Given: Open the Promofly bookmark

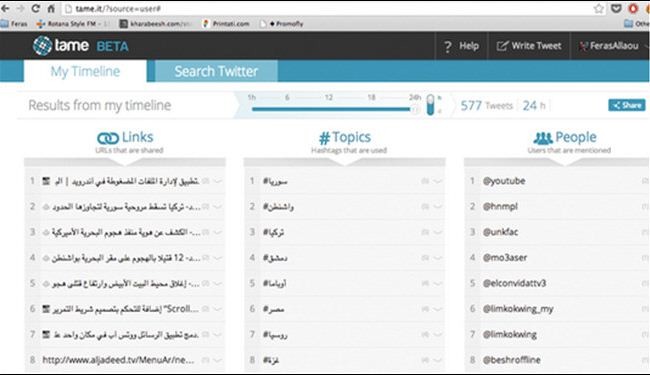Looking at the screenshot, I should 282,24.
